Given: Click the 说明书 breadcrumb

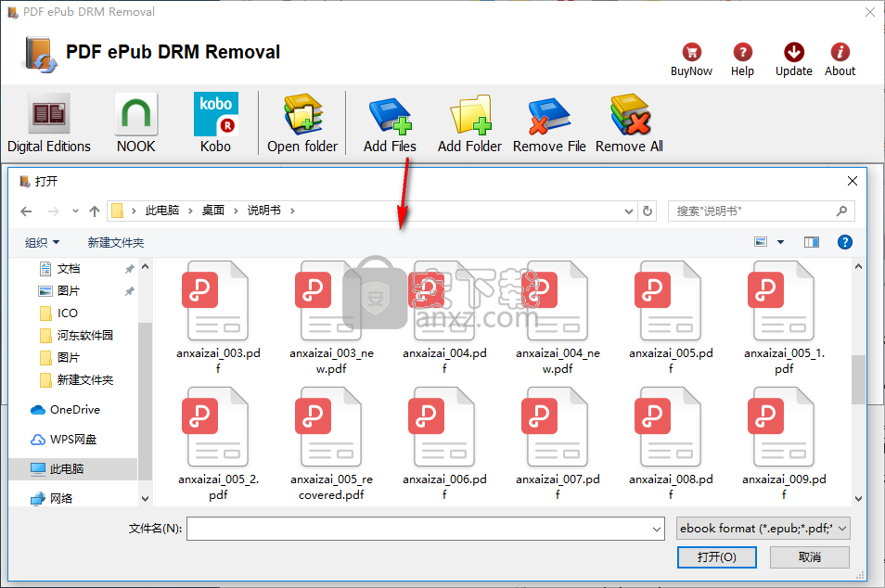Looking at the screenshot, I should (x=264, y=211).
